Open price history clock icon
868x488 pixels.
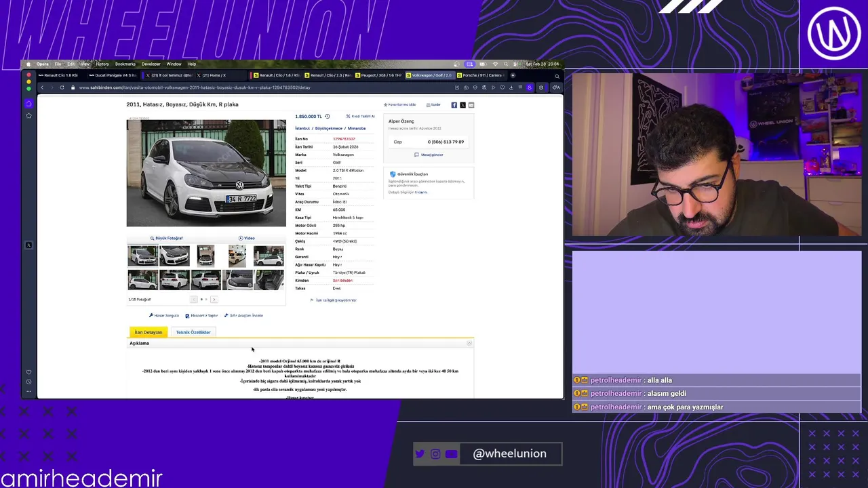327,117
